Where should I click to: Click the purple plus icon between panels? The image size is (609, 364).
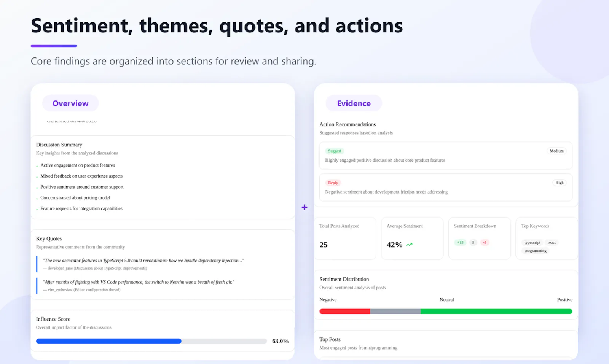[304, 207]
